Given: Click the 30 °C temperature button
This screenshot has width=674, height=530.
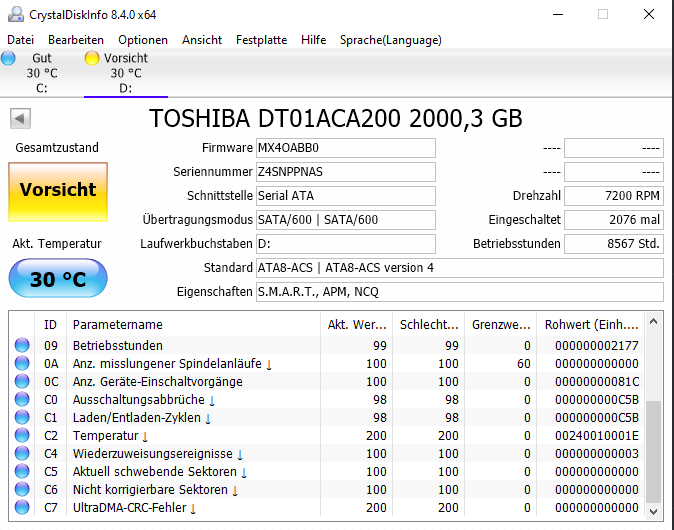Looking at the screenshot, I should point(58,279).
